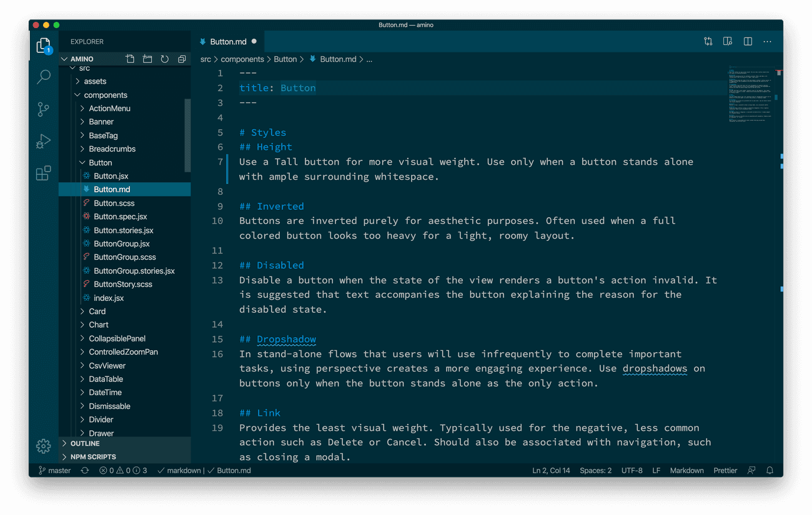Click the Split Editor icon
812x515 pixels.
pos(747,41)
